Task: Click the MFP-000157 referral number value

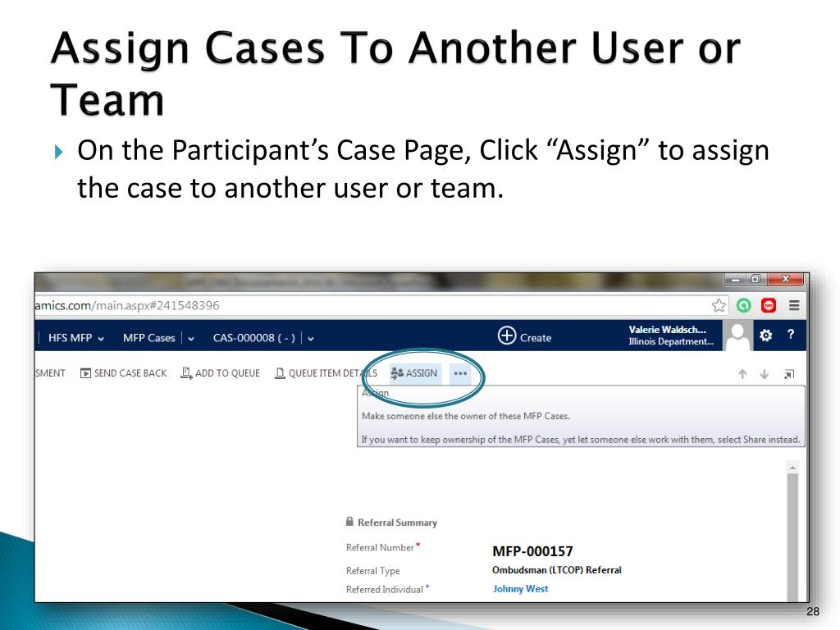Action: point(532,551)
